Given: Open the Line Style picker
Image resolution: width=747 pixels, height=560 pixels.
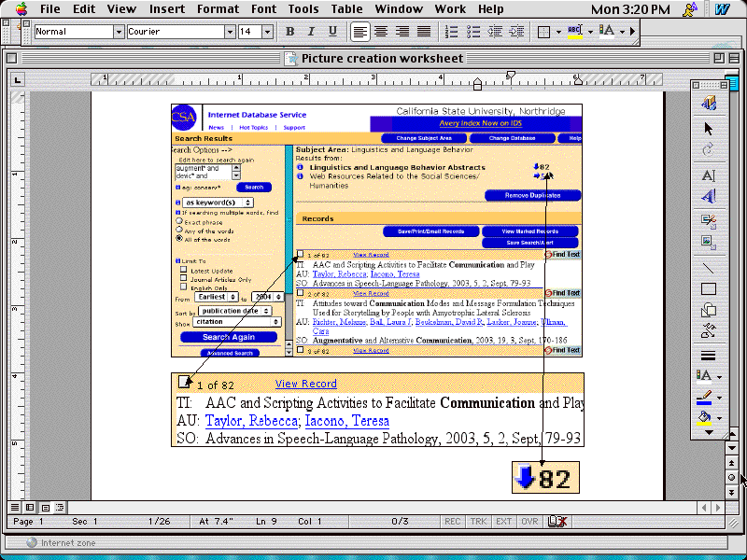Looking at the screenshot, I should (709, 356).
